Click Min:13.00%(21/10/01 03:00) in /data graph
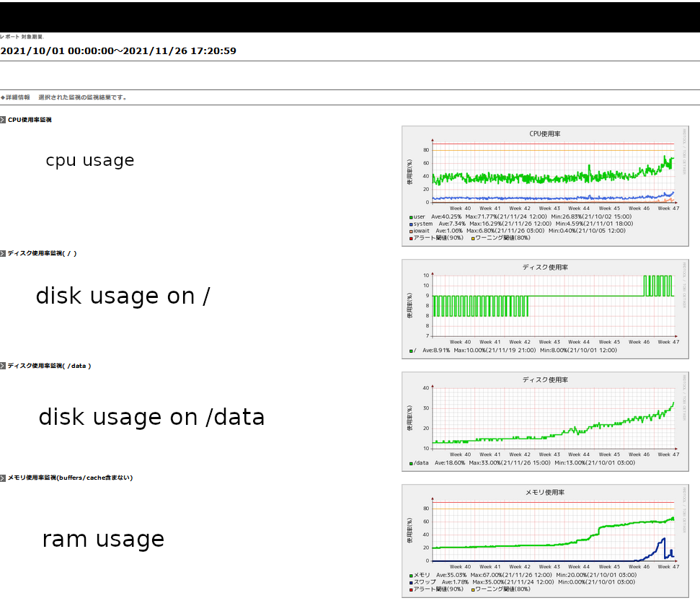The image size is (700, 611). click(x=595, y=463)
